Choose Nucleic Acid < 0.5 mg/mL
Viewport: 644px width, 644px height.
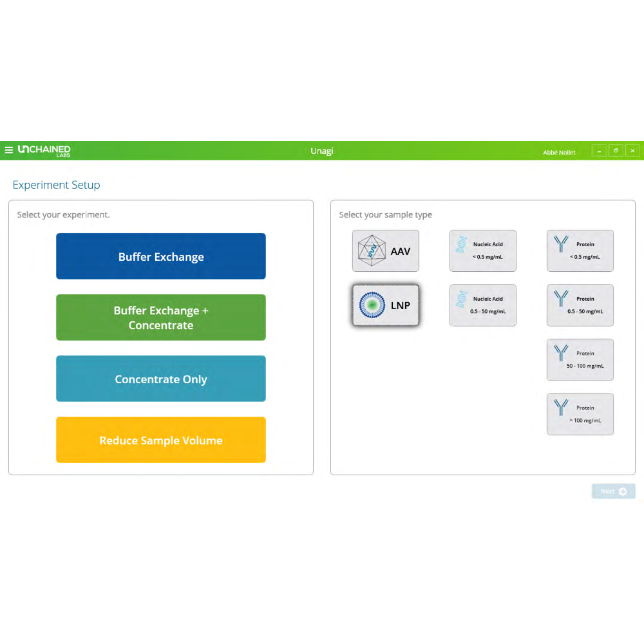click(x=483, y=251)
